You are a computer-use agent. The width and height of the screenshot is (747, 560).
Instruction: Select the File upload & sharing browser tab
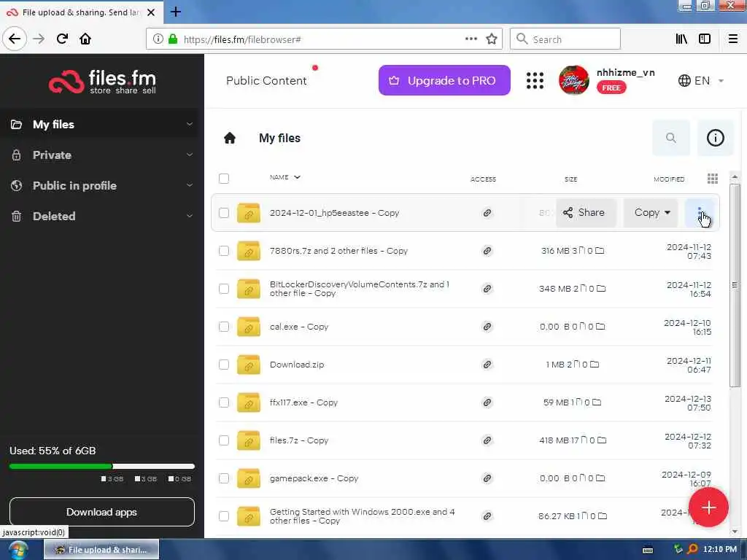point(81,12)
